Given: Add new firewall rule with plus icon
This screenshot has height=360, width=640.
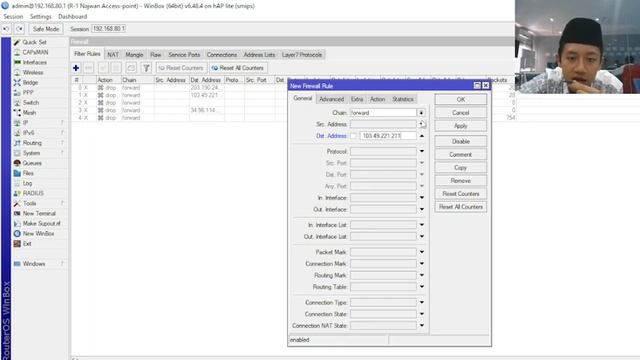Looking at the screenshot, I should click(x=76, y=68).
